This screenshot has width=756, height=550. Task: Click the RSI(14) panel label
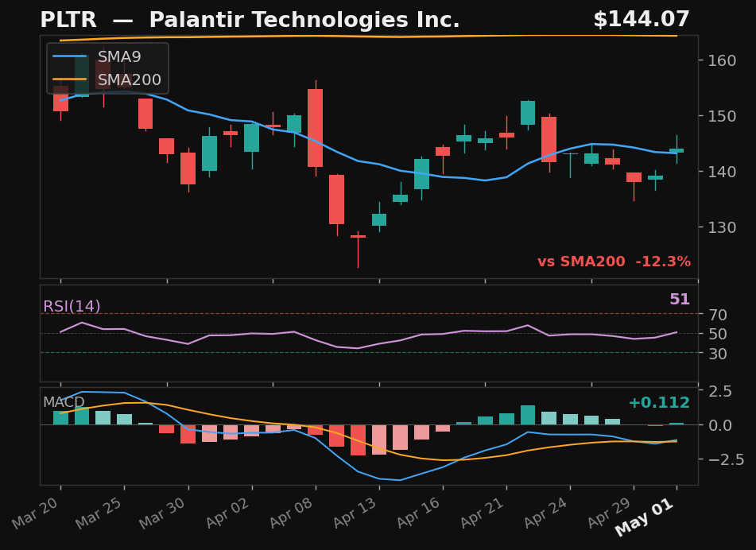click(x=72, y=307)
